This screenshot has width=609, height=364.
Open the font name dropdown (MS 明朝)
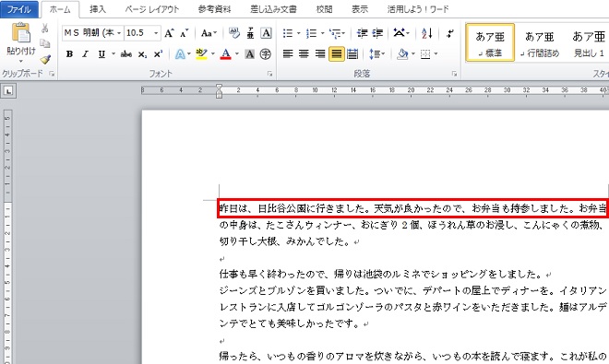[119, 33]
